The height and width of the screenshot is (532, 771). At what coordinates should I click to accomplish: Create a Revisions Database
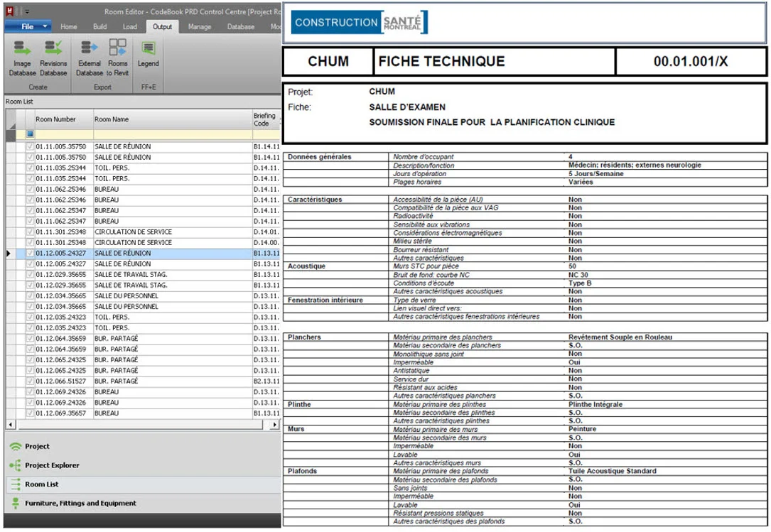pos(53,58)
